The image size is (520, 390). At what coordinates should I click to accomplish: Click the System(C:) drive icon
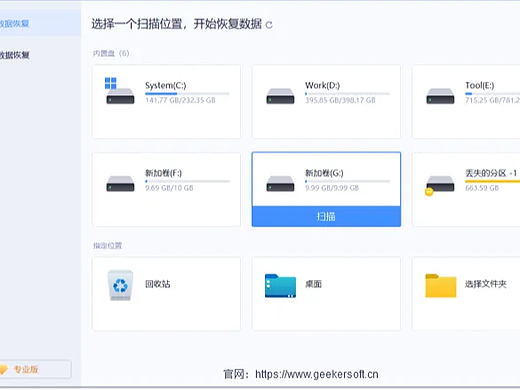pyautogui.click(x=120, y=91)
